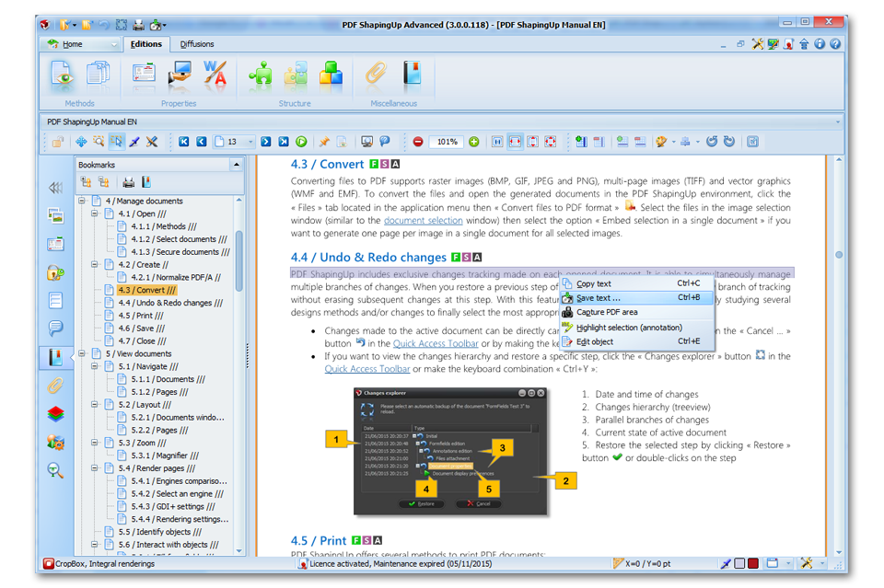Switch to the Editions tab
The image size is (884, 588).
(x=146, y=44)
